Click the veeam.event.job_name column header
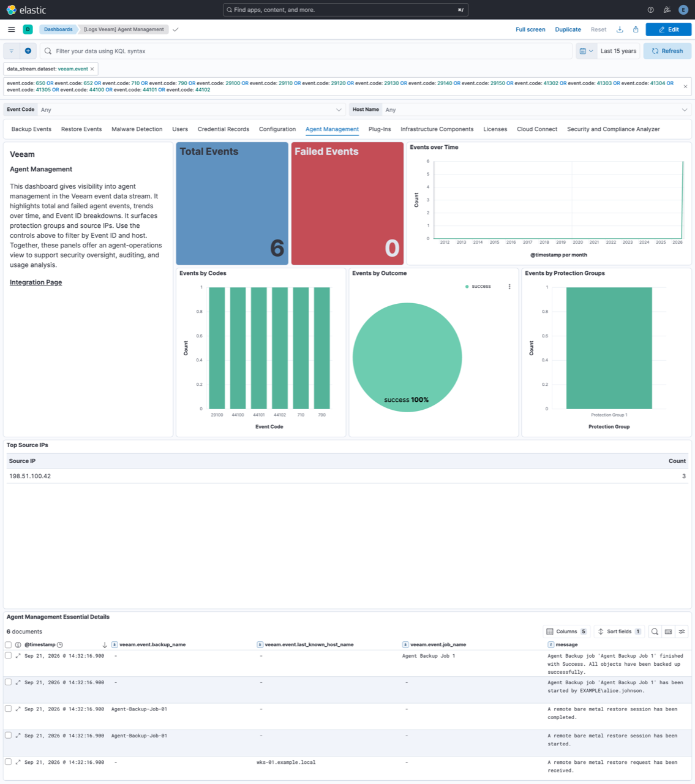Screen dimensions: 695x784 (438, 644)
